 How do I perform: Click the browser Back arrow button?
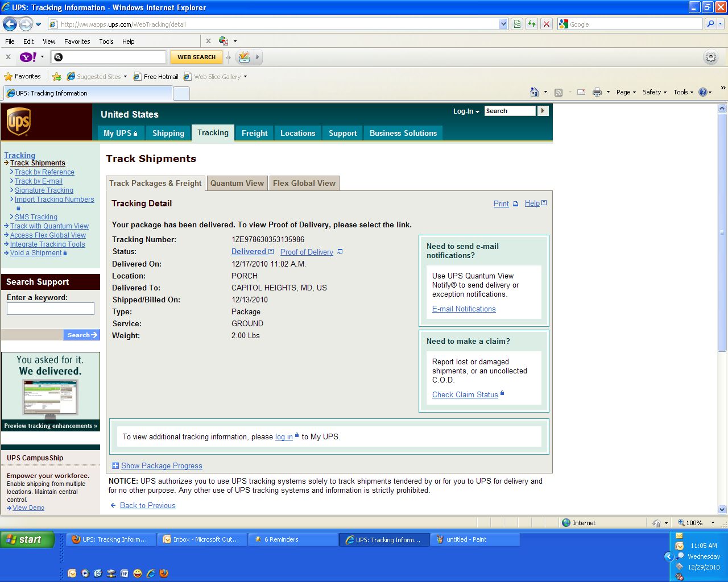[x=10, y=24]
